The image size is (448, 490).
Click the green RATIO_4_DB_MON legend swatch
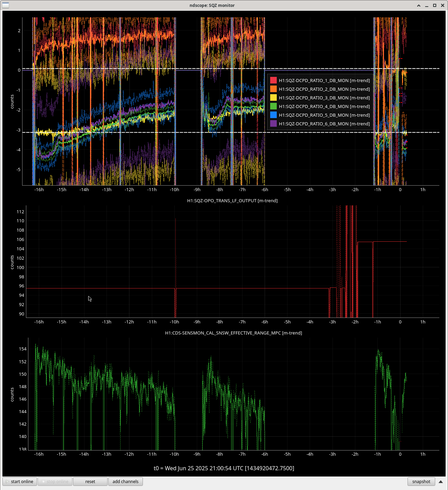[273, 106]
